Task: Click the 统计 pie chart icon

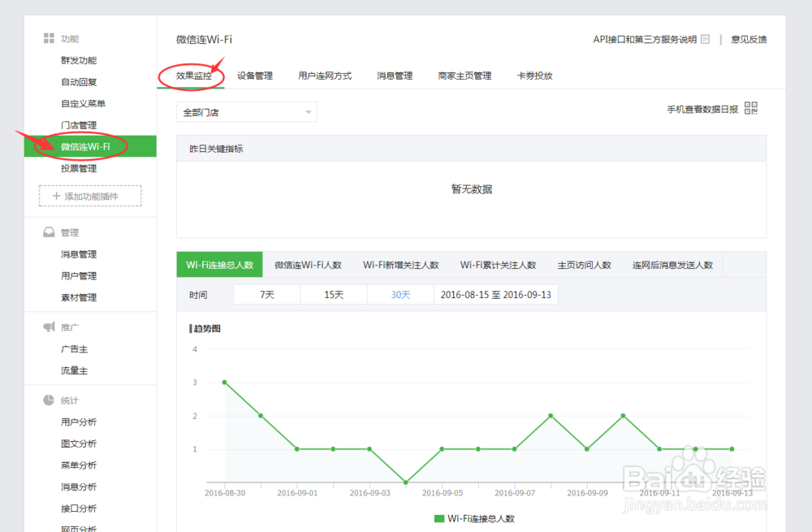Action: [x=49, y=400]
